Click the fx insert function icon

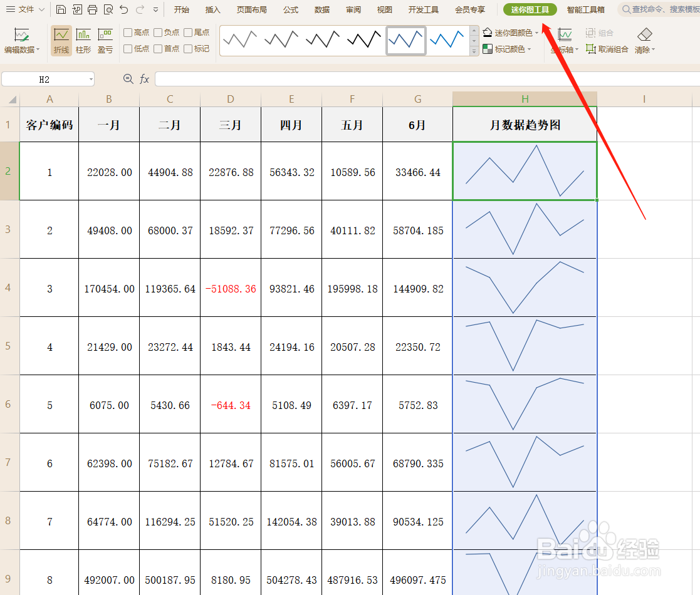pyautogui.click(x=144, y=79)
